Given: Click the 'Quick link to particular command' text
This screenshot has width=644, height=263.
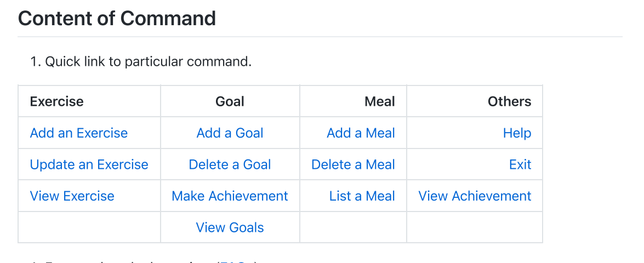Looking at the screenshot, I should 149,62.
